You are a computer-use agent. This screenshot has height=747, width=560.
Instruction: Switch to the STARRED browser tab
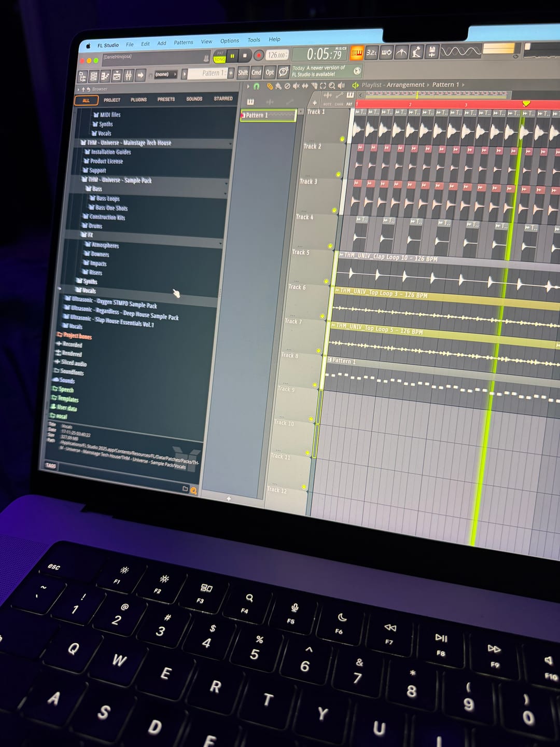[223, 99]
